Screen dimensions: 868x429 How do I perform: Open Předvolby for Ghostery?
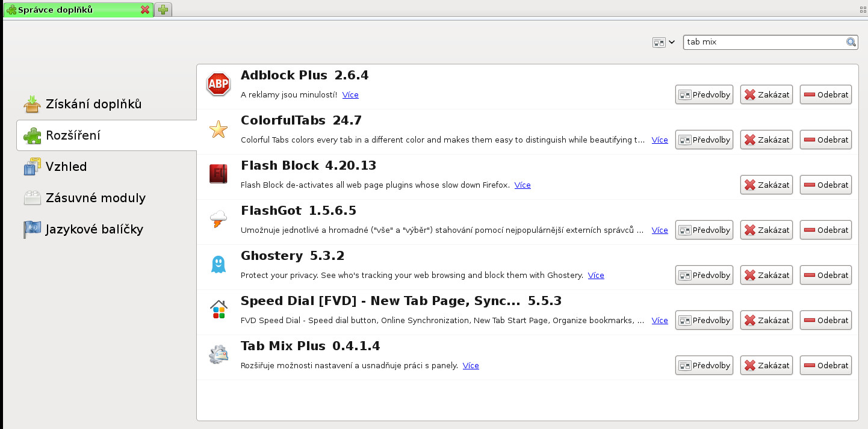coord(704,275)
